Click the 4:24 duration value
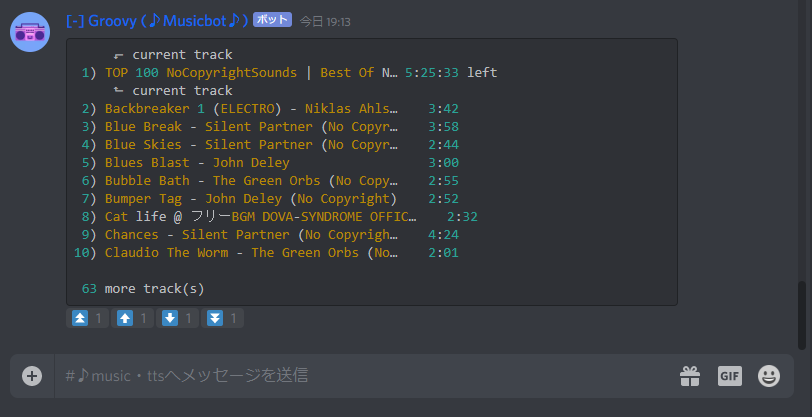The height and width of the screenshot is (417, 812). [x=443, y=235]
